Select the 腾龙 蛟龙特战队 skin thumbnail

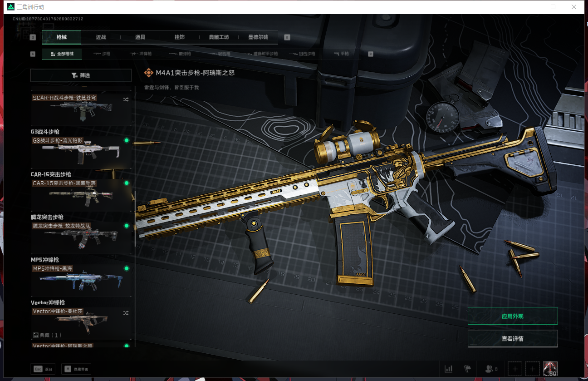(81, 238)
